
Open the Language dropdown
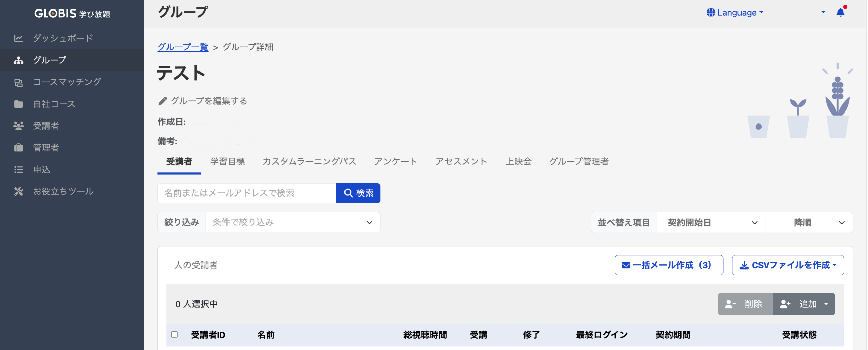(x=735, y=13)
